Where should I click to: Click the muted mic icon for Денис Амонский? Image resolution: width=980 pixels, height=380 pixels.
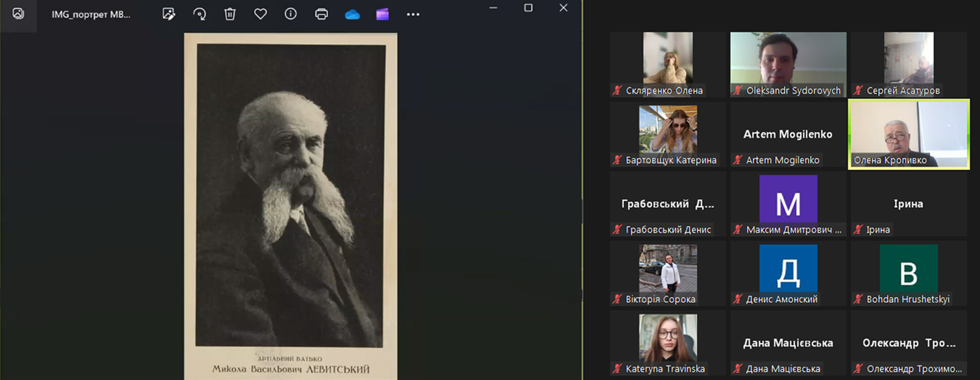point(738,299)
